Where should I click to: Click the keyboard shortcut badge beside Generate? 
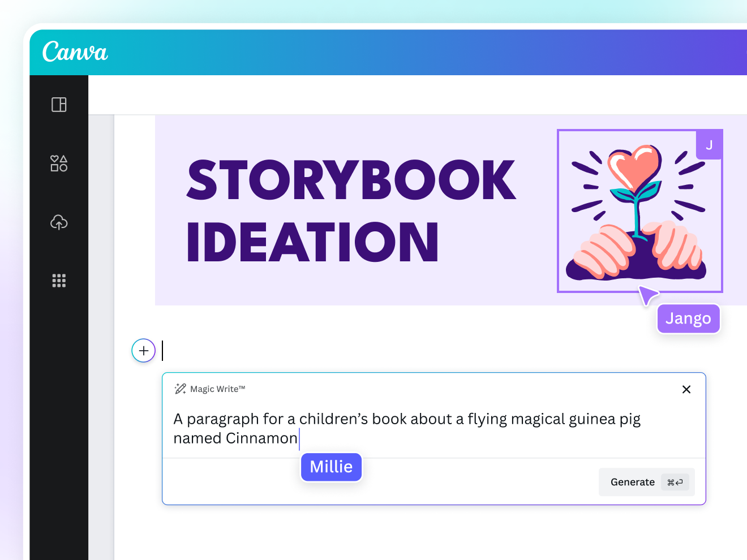point(675,482)
